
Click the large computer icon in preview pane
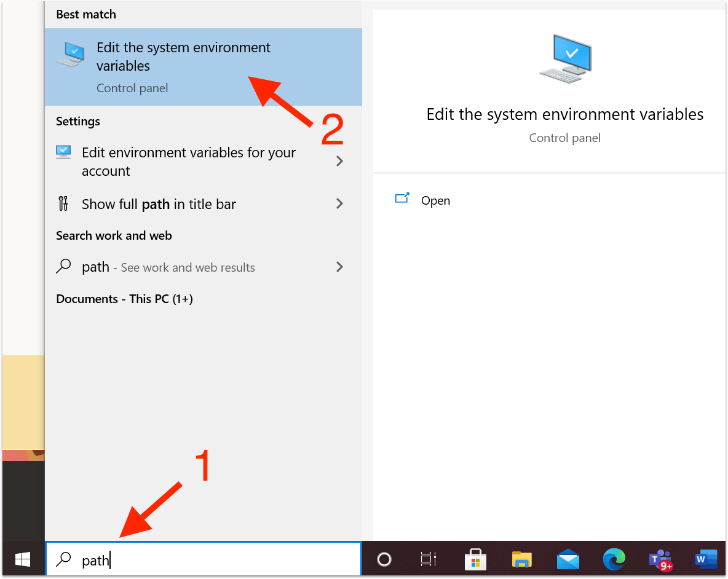(565, 59)
